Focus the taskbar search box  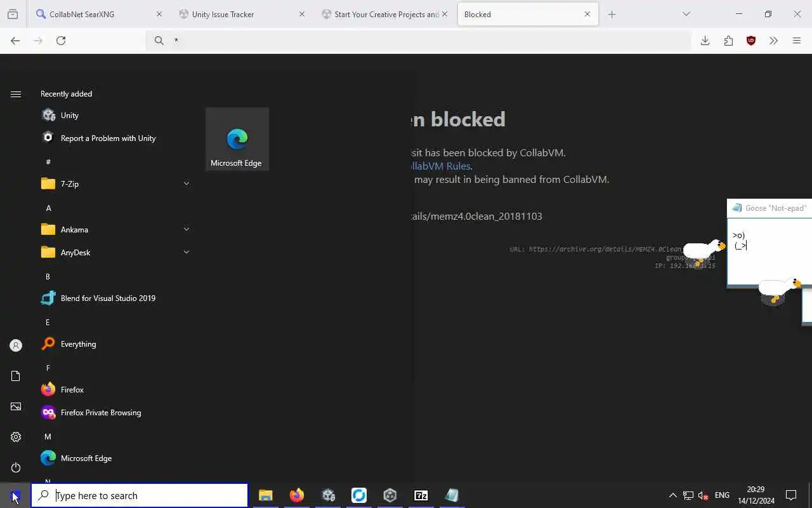point(140,495)
